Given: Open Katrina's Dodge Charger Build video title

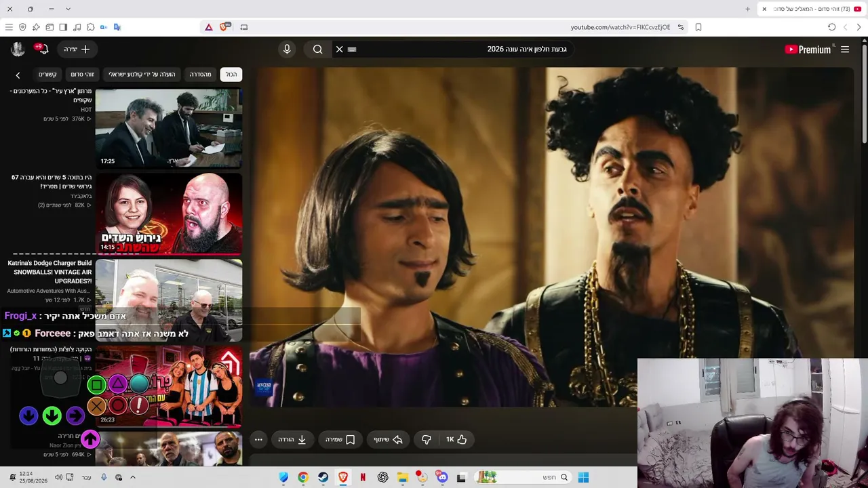Looking at the screenshot, I should (x=50, y=272).
